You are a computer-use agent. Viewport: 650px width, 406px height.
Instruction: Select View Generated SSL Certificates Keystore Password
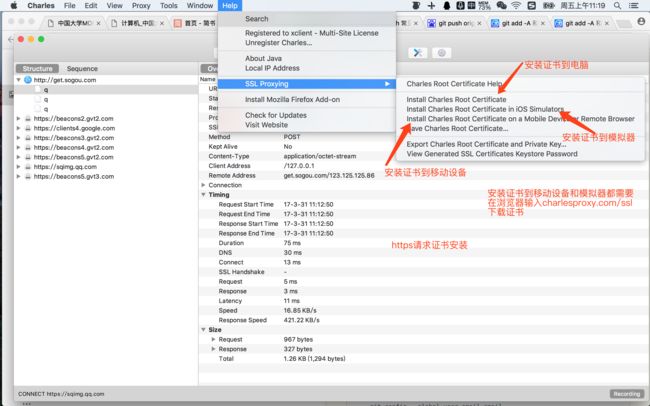coord(520,154)
